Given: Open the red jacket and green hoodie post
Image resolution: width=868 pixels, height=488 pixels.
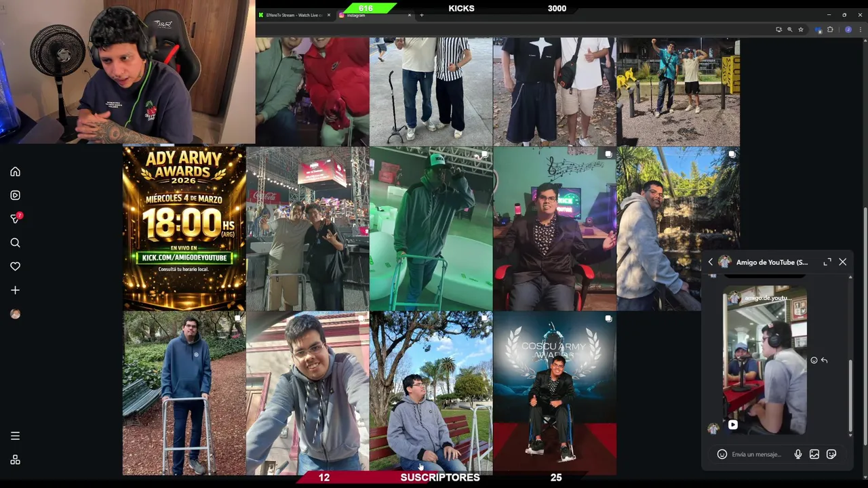Looking at the screenshot, I should [x=313, y=91].
